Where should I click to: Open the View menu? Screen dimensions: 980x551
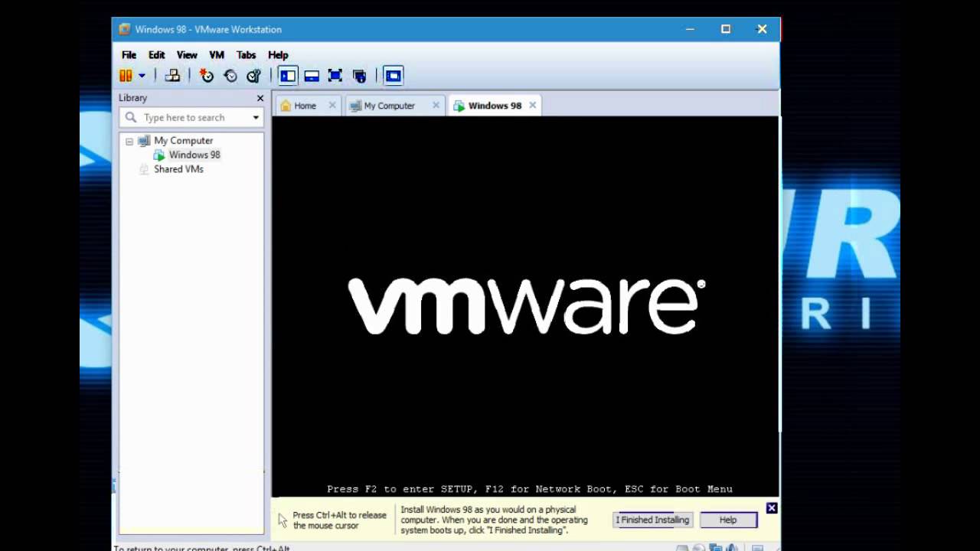tap(187, 55)
